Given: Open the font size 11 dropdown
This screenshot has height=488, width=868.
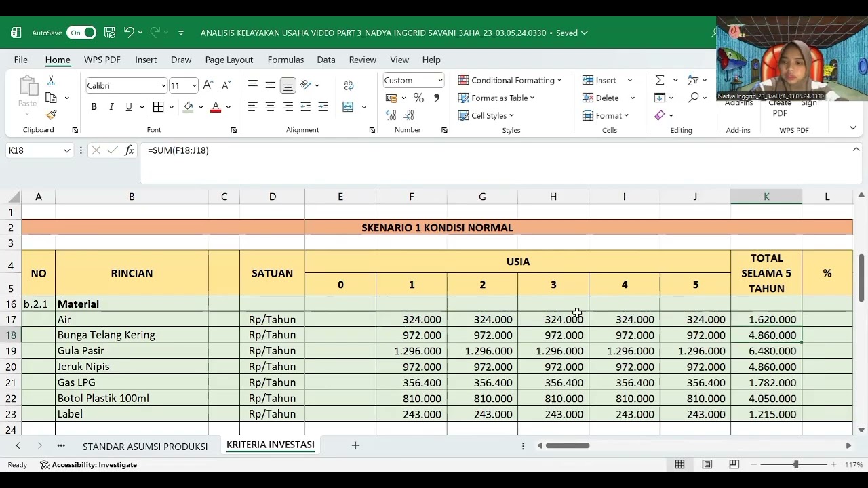Looking at the screenshot, I should [x=194, y=85].
